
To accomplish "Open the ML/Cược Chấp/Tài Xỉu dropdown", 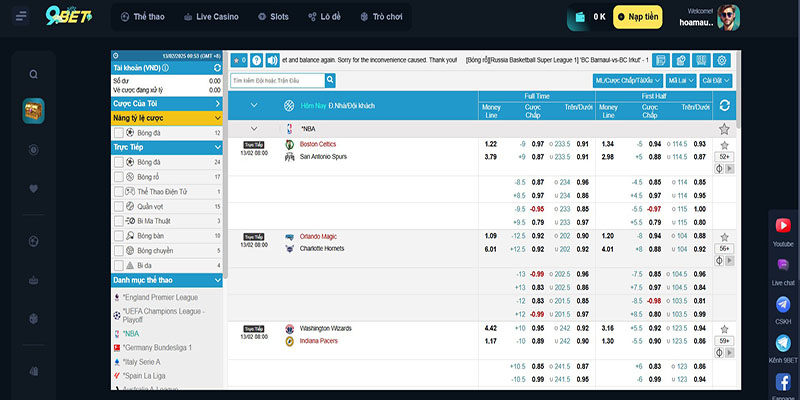I will coord(626,80).
